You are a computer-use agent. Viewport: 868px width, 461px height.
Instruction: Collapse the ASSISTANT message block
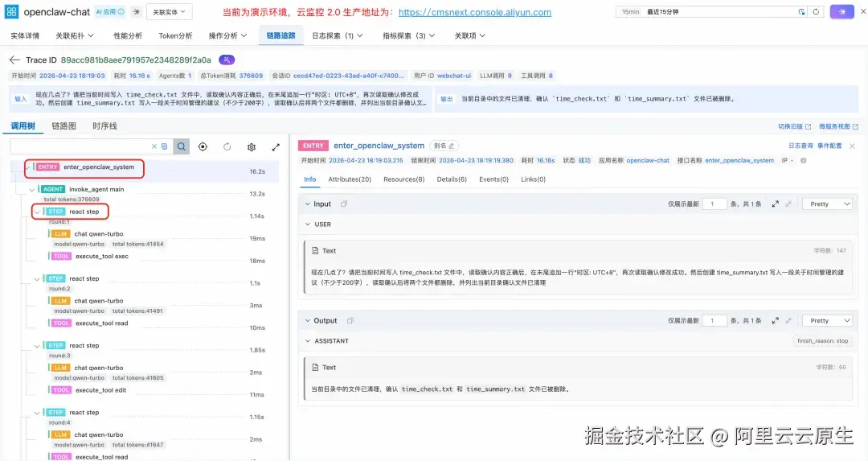pos(308,341)
